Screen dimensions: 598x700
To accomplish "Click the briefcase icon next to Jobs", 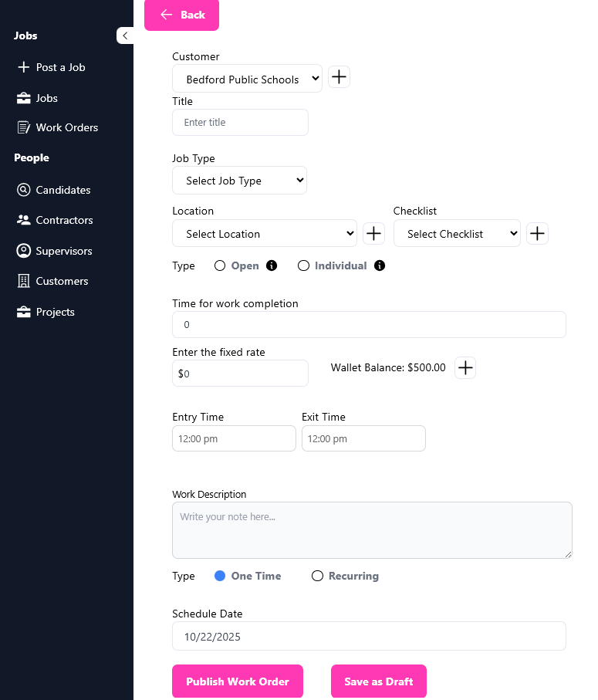I will [x=24, y=98].
